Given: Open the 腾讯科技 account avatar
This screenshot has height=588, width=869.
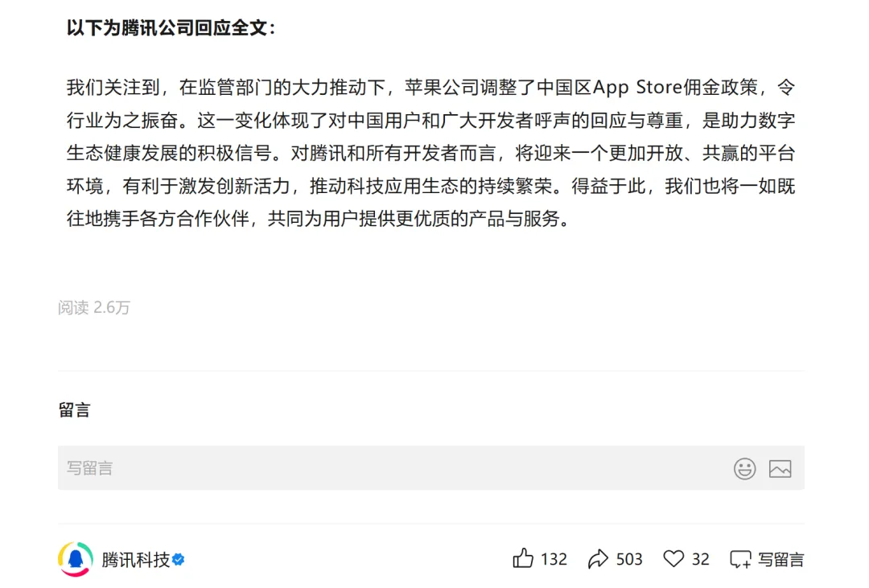Looking at the screenshot, I should 76,559.
